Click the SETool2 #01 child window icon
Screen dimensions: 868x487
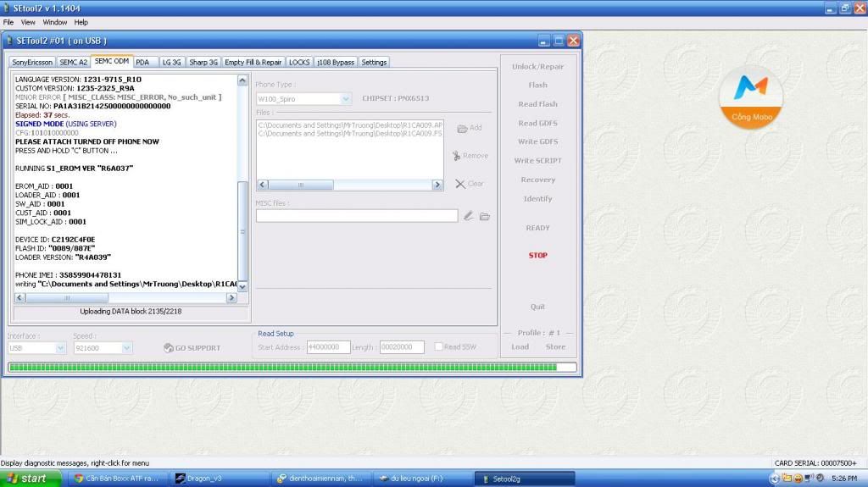(x=9, y=41)
